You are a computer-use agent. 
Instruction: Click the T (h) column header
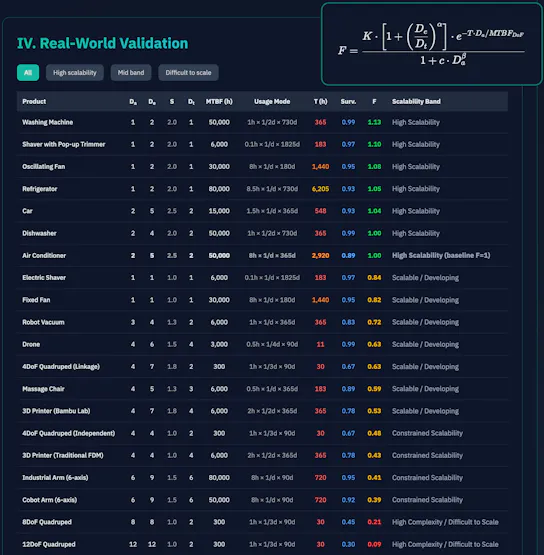(x=320, y=102)
